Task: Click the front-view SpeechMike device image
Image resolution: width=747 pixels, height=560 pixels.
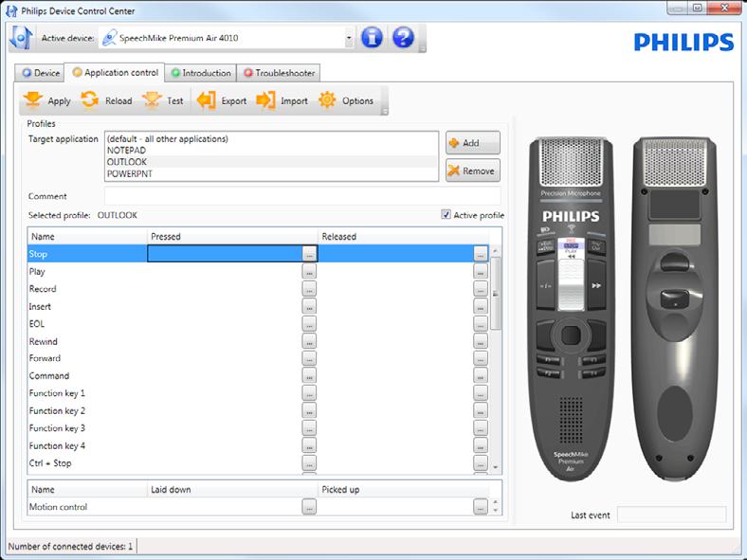Action: coord(572,309)
